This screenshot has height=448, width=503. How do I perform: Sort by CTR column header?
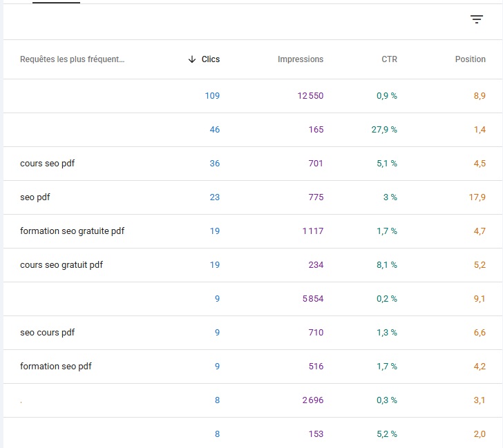(389, 59)
